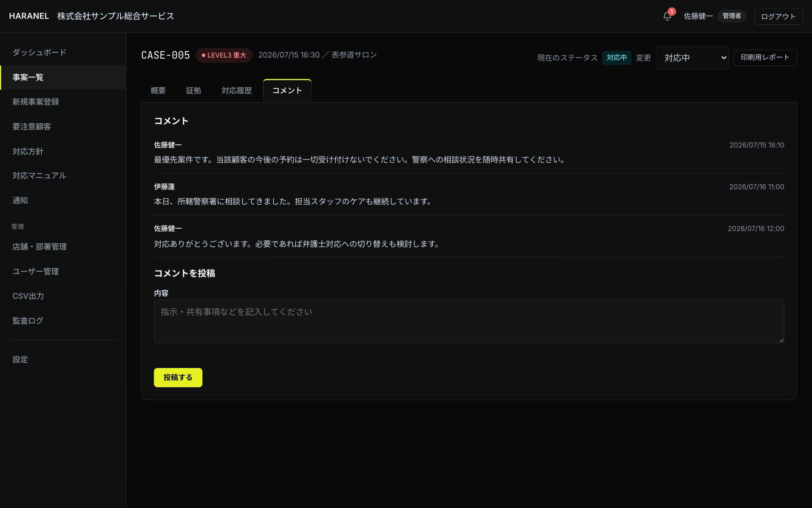The width and height of the screenshot is (812, 508).
Task: Open 通知 in the sidebar
Action: (x=63, y=201)
